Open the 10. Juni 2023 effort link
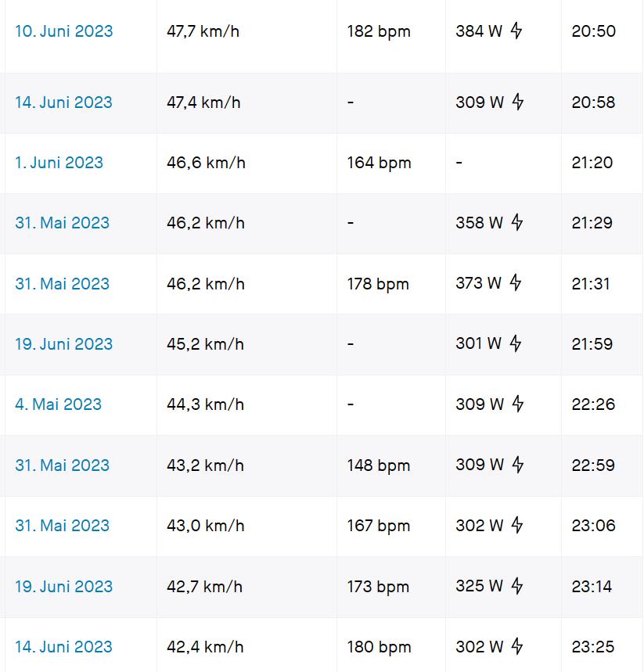The width and height of the screenshot is (644, 672). [x=63, y=31]
